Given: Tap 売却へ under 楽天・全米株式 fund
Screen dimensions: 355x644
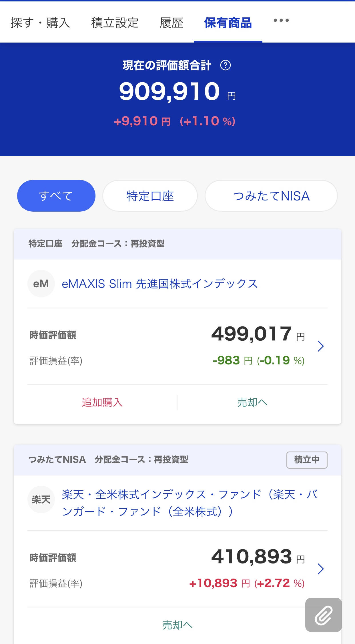Looking at the screenshot, I should 177,625.
